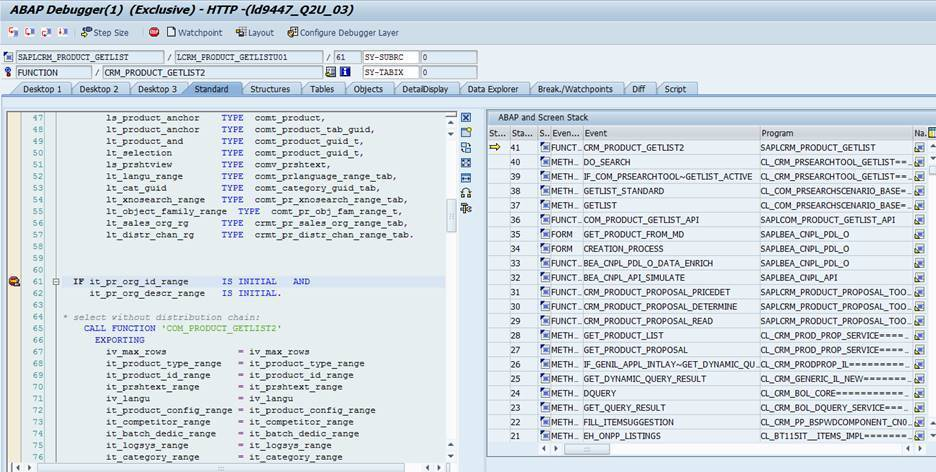Open the Objects tab
936x472 pixels.
click(x=368, y=89)
